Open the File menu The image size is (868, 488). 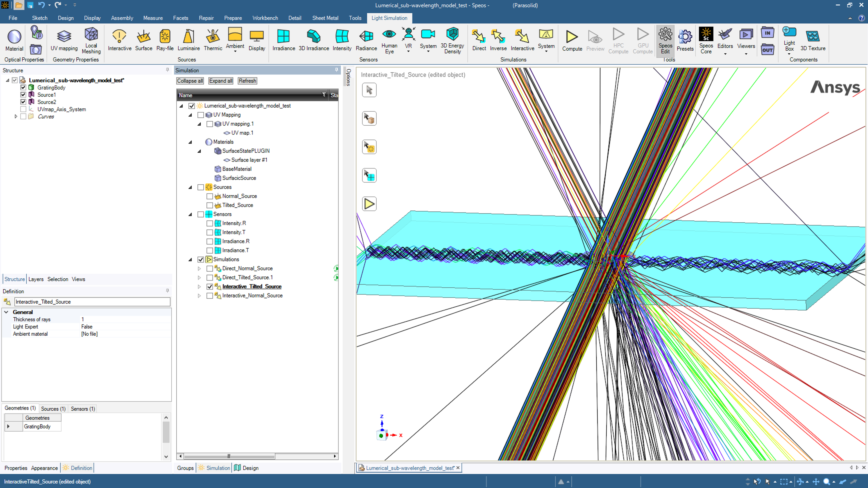(x=13, y=18)
